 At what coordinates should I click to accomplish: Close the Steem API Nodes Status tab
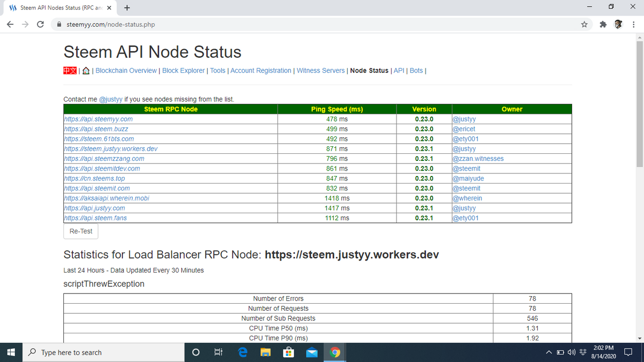pos(109,8)
